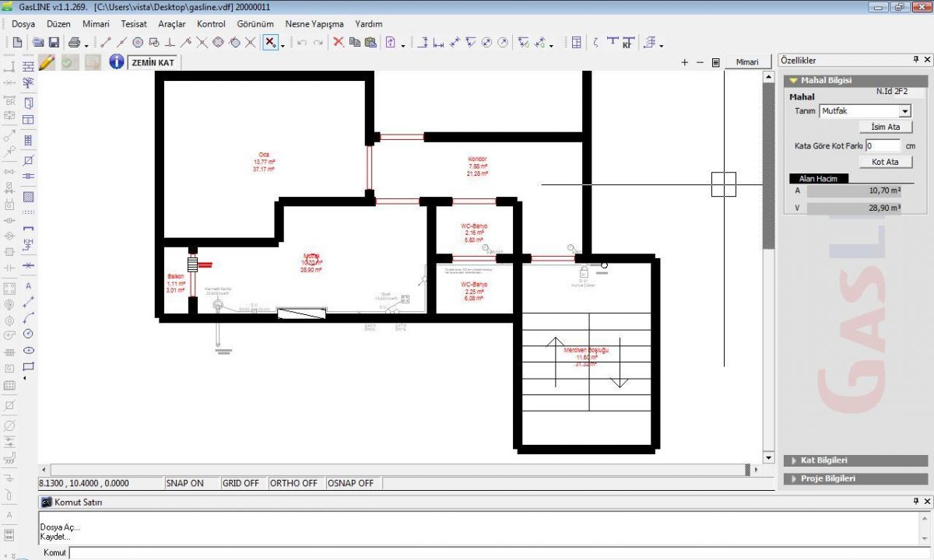The width and height of the screenshot is (934, 560).
Task: Save drawing with the floppy disk icon
Action: coord(54,42)
